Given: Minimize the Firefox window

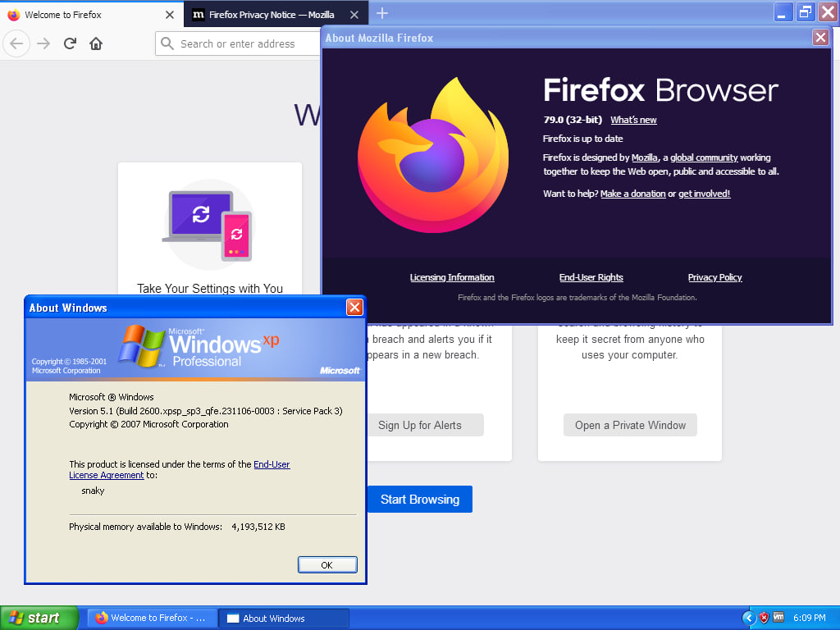Looking at the screenshot, I should pyautogui.click(x=783, y=12).
